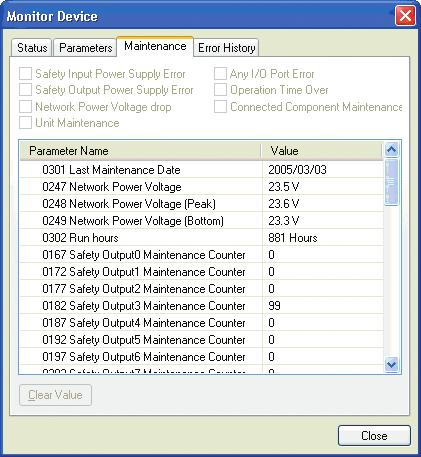The height and width of the screenshot is (457, 421).
Task: Toggle Operation Time Over checkbox
Action: [x=220, y=90]
